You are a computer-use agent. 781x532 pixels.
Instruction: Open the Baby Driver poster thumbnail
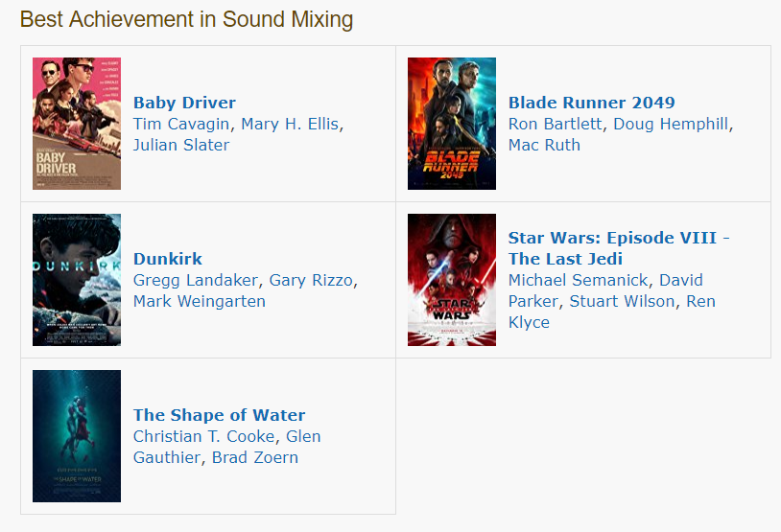(x=77, y=124)
